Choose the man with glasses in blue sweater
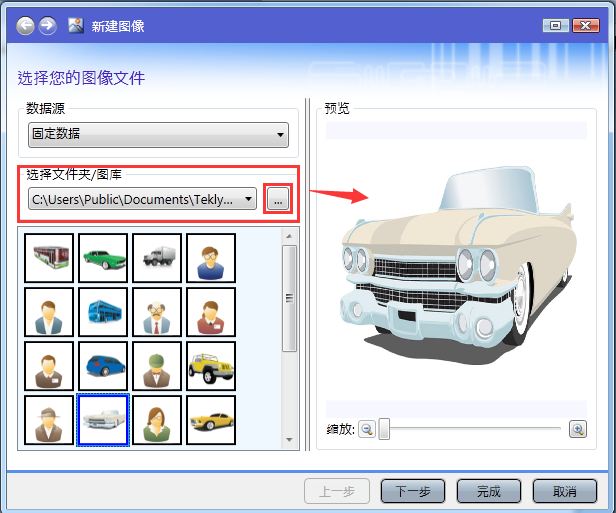 [x=211, y=258]
